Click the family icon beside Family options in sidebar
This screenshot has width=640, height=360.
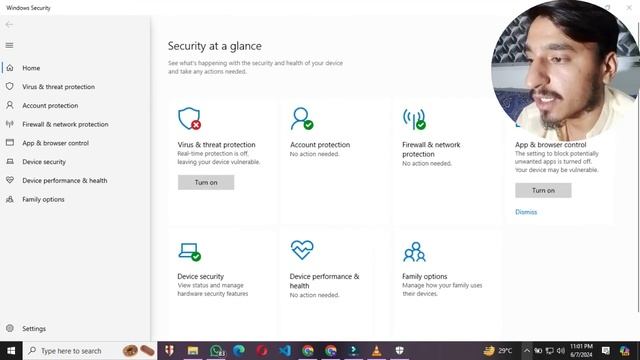[x=10, y=199]
